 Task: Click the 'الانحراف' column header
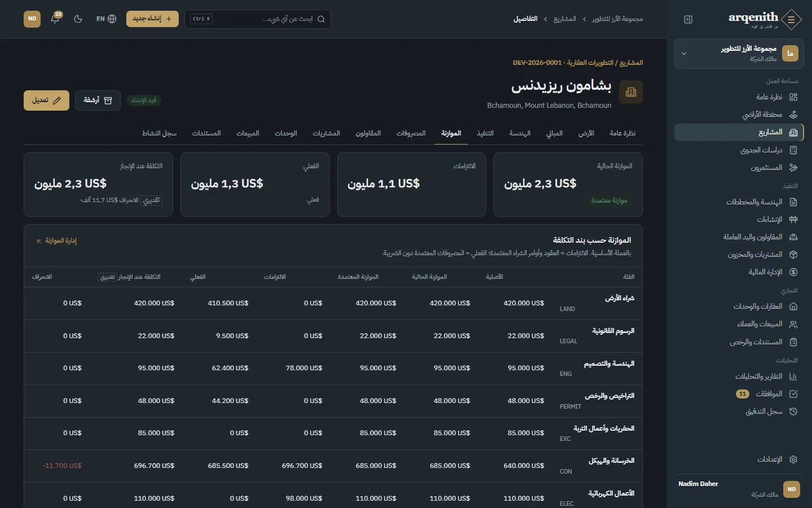[42, 277]
